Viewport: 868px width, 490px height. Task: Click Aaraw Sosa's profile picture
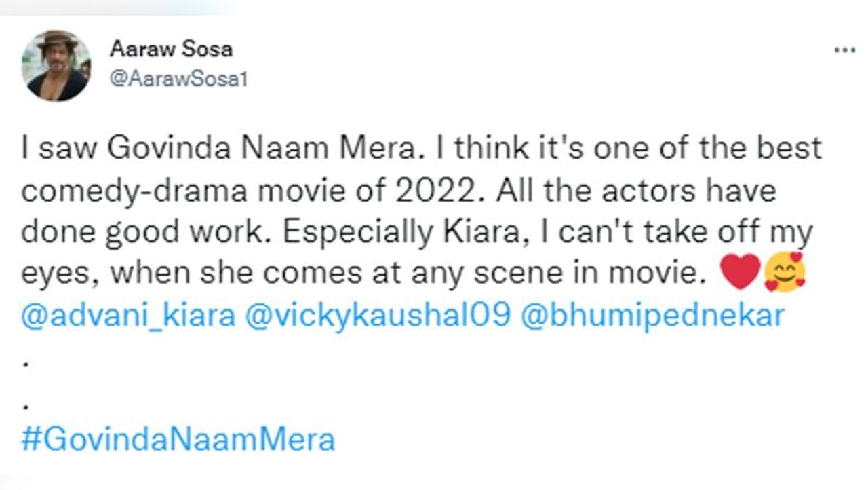pyautogui.click(x=56, y=66)
